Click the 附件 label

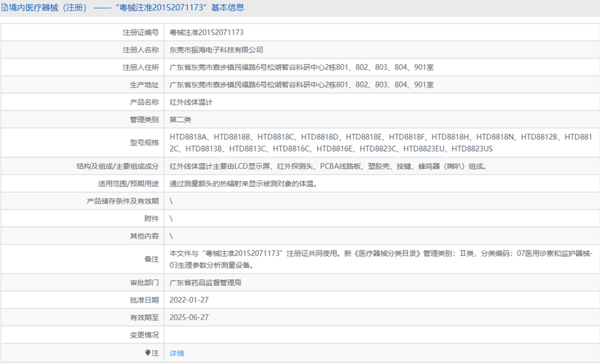[152, 219]
